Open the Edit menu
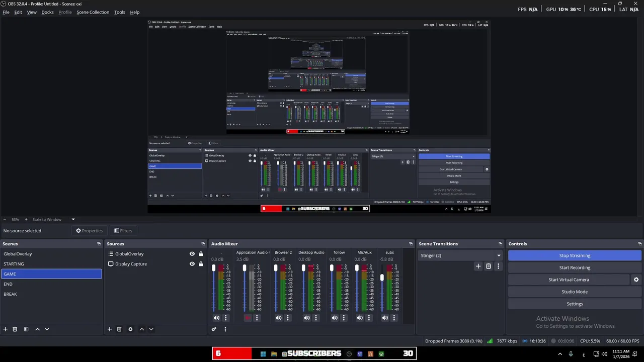644x362 pixels. 18,12
